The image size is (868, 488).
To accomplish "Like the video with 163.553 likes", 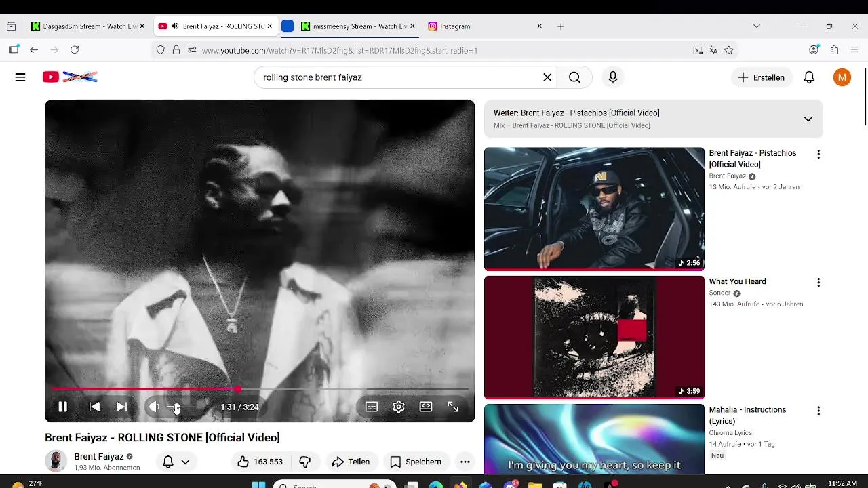I will [x=260, y=462].
